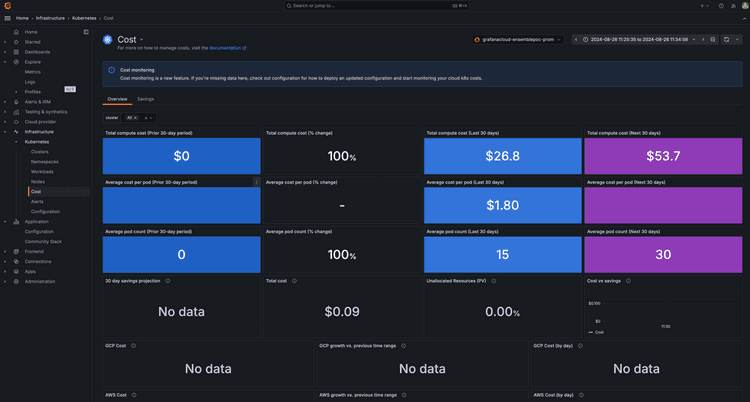Shift the time range backward

pyautogui.click(x=576, y=40)
